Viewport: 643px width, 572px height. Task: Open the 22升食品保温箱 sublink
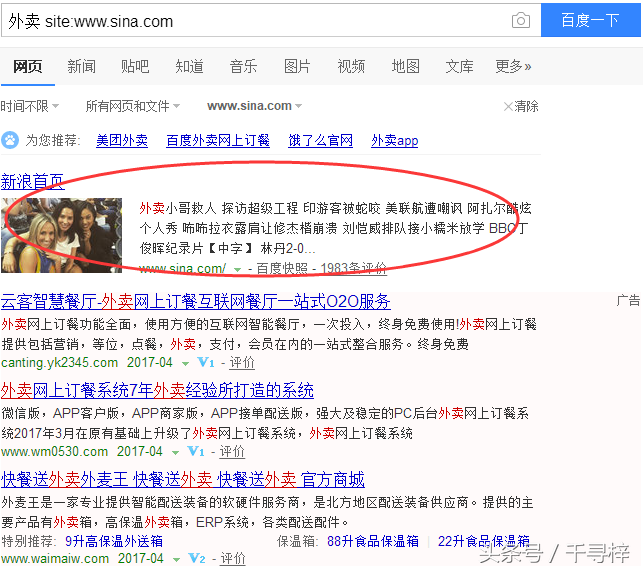click(484, 541)
